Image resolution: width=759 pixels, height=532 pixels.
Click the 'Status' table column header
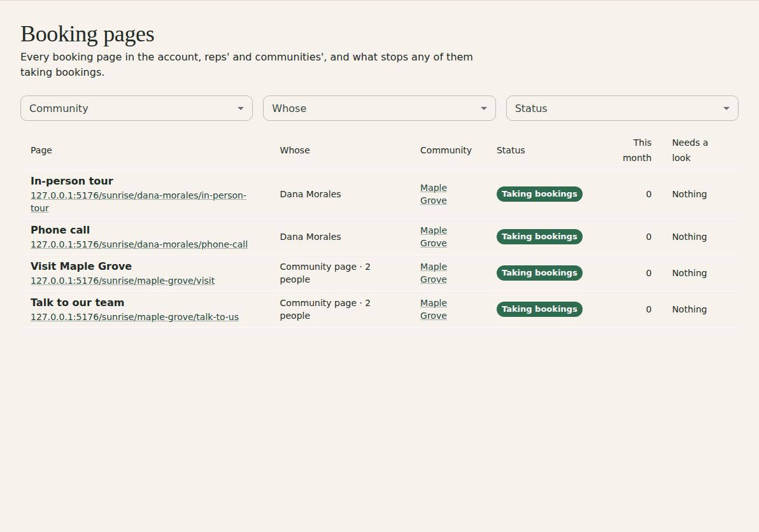click(511, 150)
